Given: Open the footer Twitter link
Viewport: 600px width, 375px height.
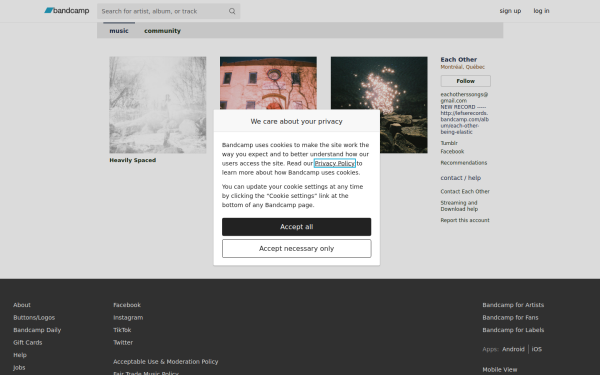Looking at the screenshot, I should coord(123,342).
